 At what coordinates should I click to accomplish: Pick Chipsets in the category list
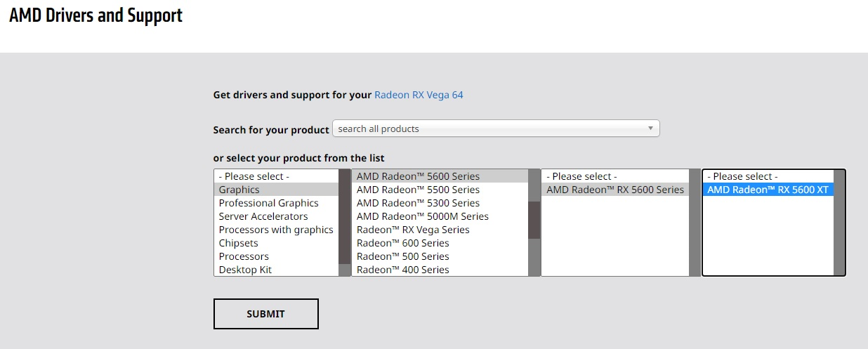point(276,243)
